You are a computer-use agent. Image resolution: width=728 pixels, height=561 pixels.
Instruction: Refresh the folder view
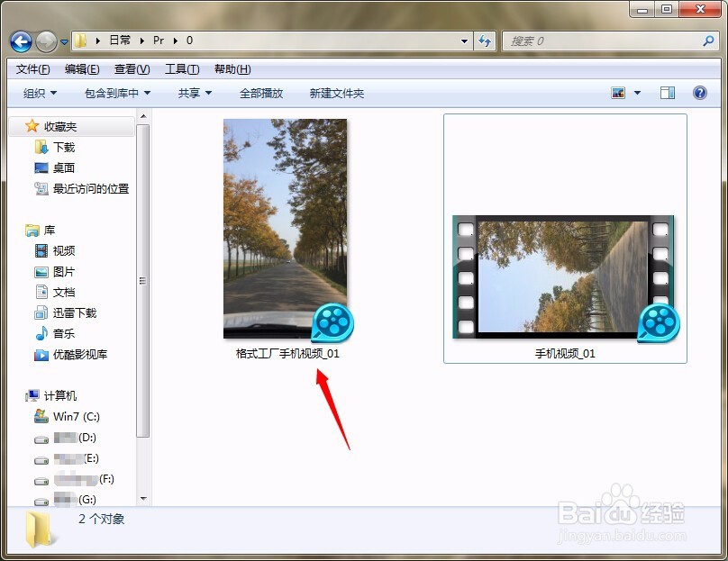(x=485, y=41)
